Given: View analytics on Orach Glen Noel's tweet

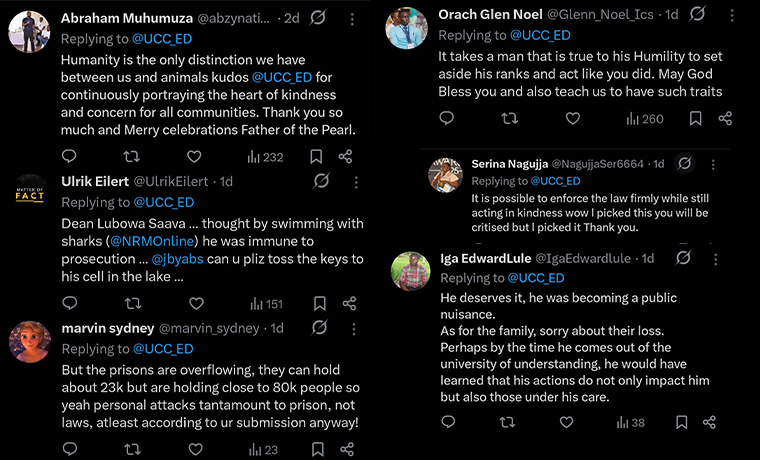Looking at the screenshot, I should 644,118.
